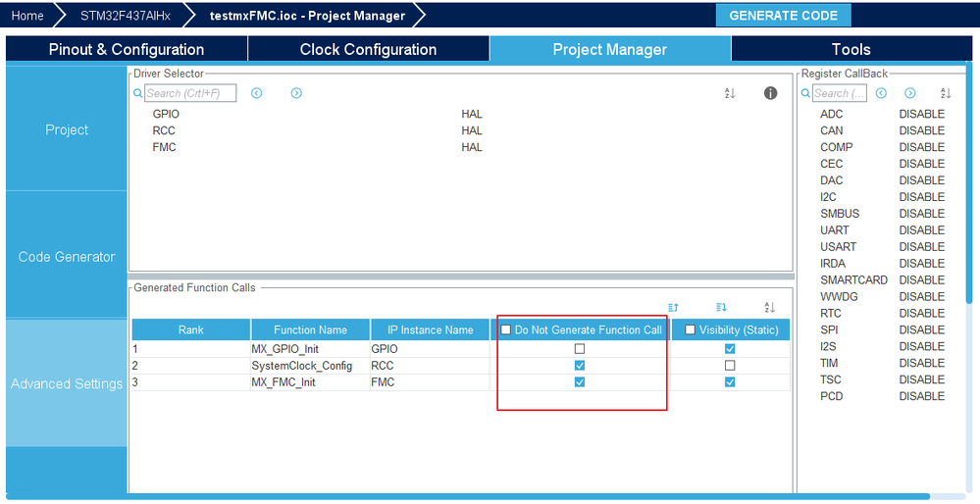The image size is (980, 504).
Task: Move function call rank down
Action: 721,307
